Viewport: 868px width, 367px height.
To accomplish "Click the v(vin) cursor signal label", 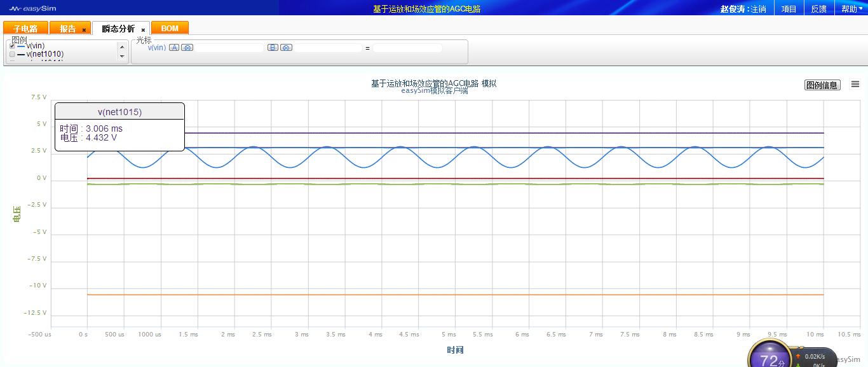I will point(157,48).
